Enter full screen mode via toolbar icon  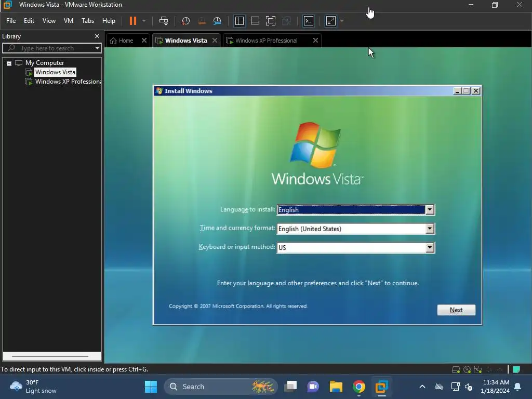tap(270, 21)
